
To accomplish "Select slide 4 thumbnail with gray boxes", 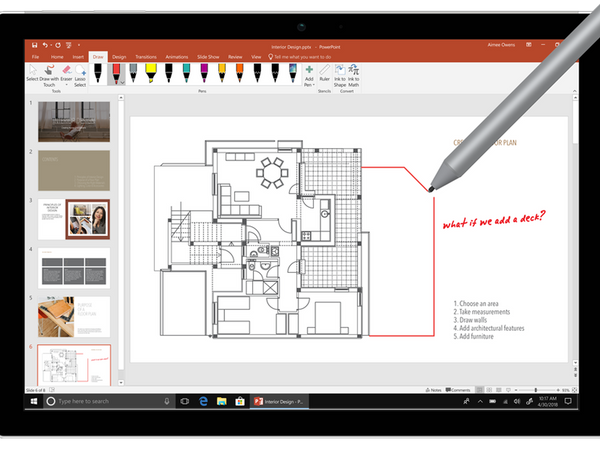I will [74, 268].
